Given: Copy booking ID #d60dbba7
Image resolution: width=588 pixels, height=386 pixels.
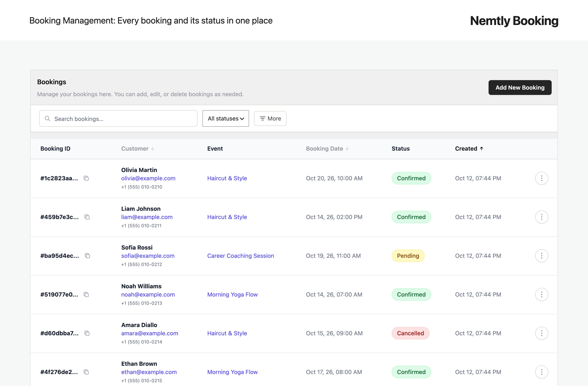Looking at the screenshot, I should (x=87, y=333).
